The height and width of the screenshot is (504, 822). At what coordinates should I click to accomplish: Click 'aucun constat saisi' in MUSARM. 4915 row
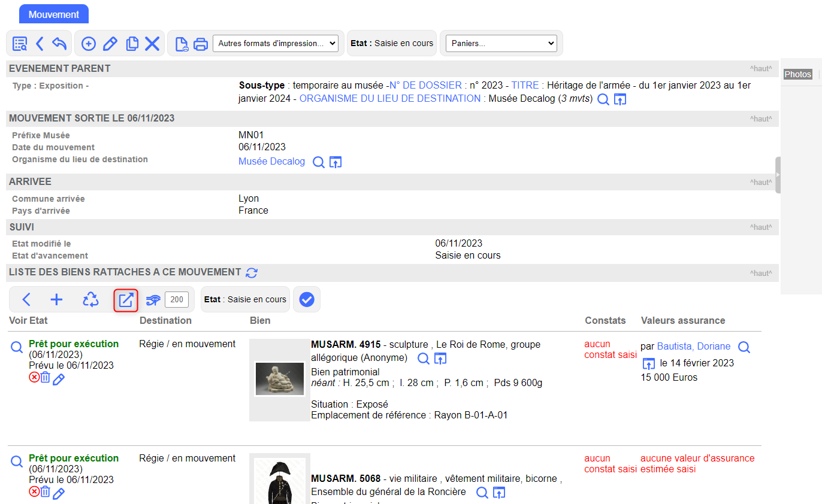pyautogui.click(x=611, y=350)
